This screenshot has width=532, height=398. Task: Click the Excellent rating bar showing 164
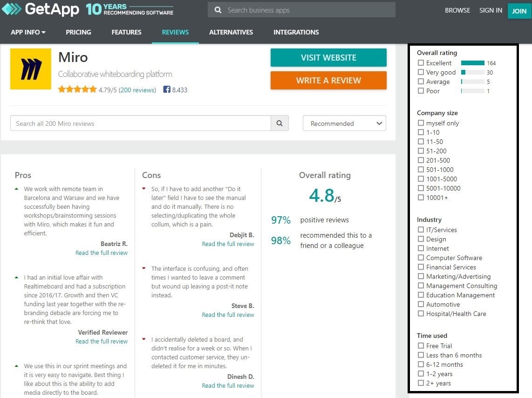pos(473,63)
